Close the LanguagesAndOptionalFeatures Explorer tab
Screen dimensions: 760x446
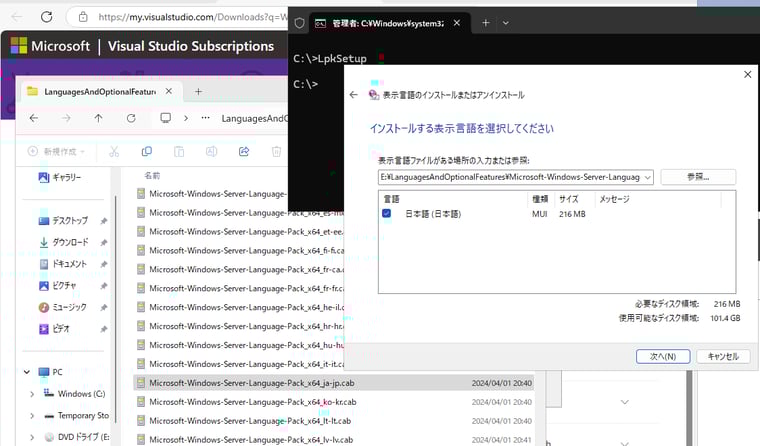169,91
